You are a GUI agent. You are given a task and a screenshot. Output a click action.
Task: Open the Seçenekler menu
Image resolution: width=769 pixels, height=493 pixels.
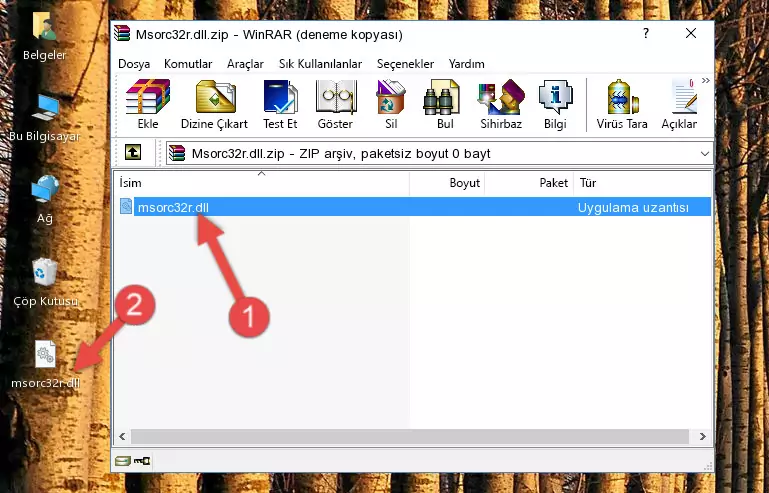click(405, 64)
